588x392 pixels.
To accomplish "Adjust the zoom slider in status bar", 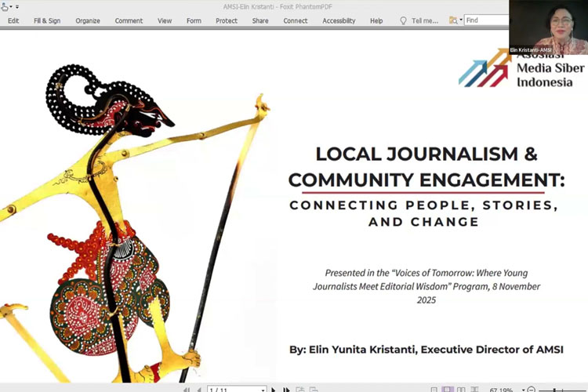I will tap(554, 390).
